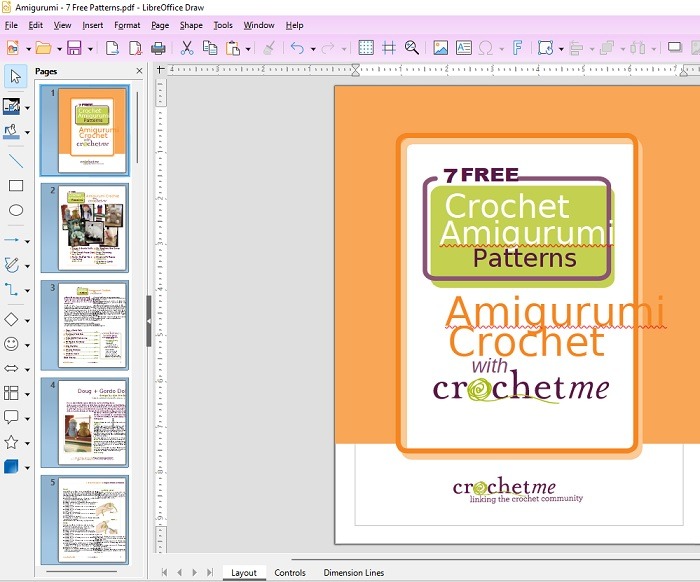Activate the Select arrow tool
The width and height of the screenshot is (700, 582).
pyautogui.click(x=16, y=76)
